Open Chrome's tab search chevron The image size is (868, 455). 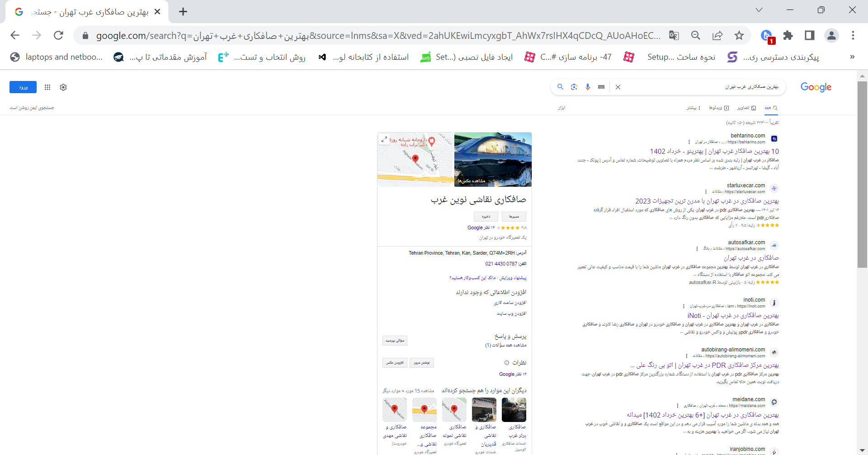tap(759, 10)
